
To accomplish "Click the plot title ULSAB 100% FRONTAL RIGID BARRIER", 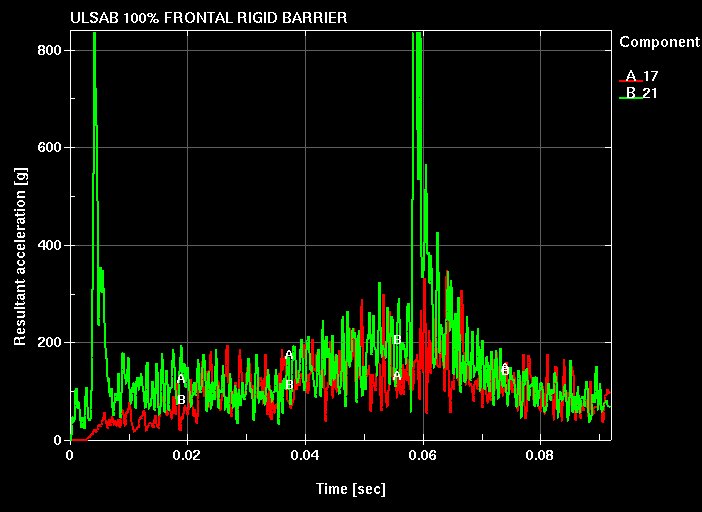I will 209,19.
